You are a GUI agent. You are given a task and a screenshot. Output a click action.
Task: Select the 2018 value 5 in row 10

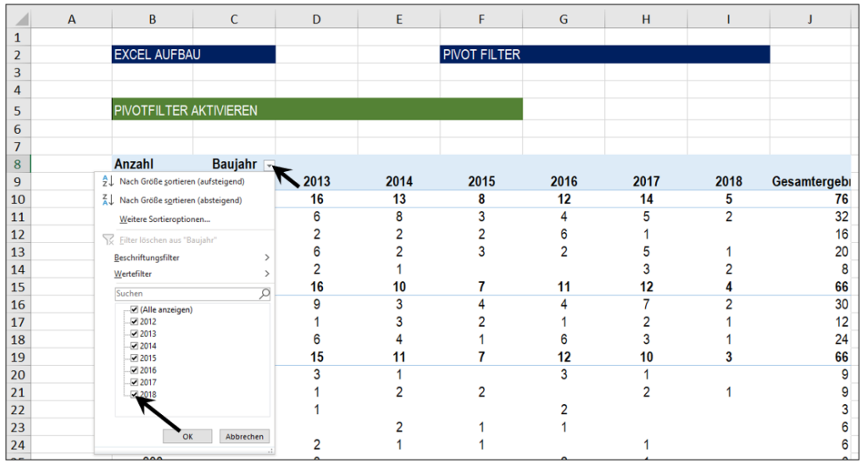coord(728,199)
